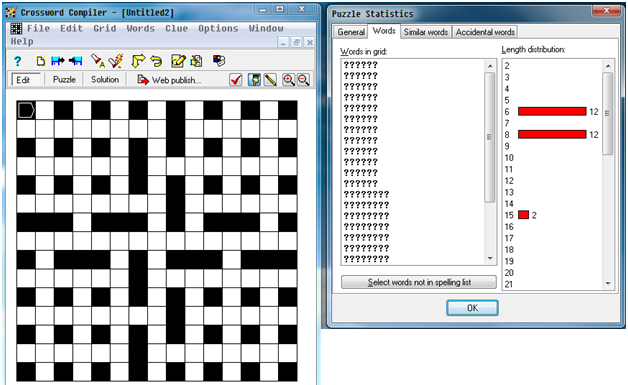
Task: Click Select words not in spelling list
Action: click(419, 282)
